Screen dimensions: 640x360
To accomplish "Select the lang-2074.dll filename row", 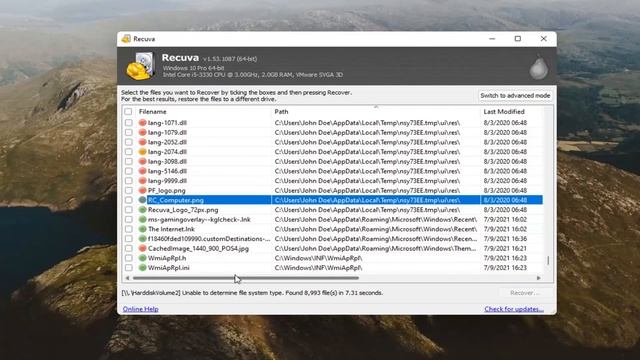I will pos(167,151).
